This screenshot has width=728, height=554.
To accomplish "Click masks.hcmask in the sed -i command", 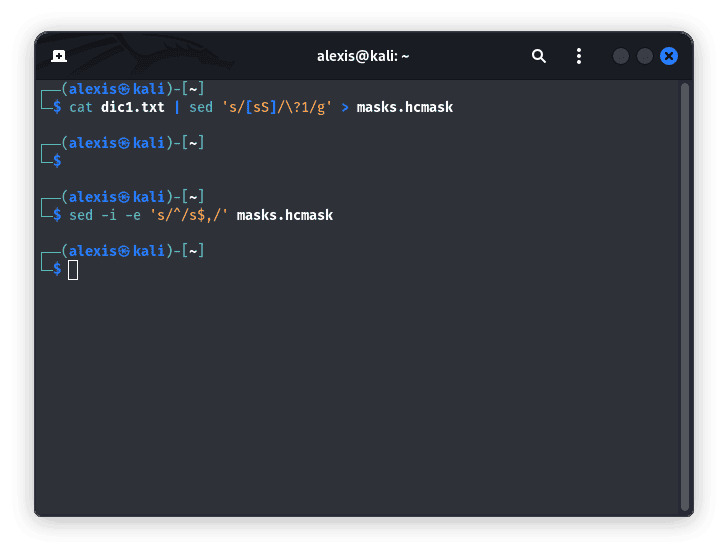I will pyautogui.click(x=285, y=215).
